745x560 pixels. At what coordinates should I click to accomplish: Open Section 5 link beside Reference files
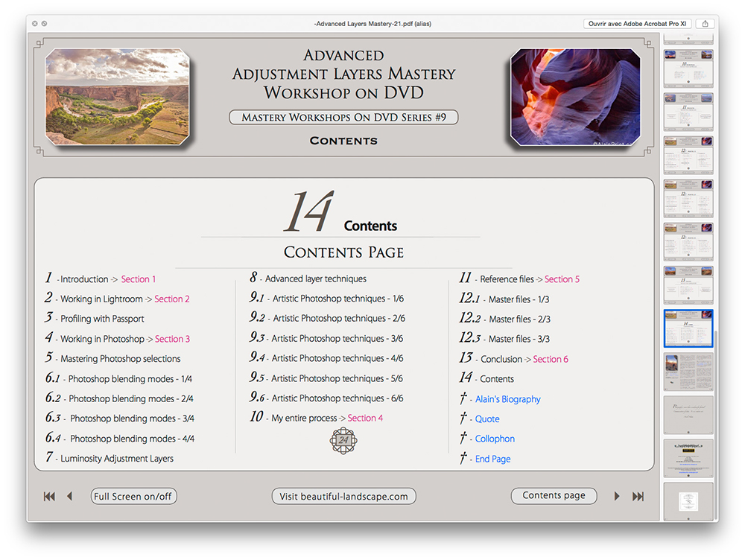click(562, 279)
